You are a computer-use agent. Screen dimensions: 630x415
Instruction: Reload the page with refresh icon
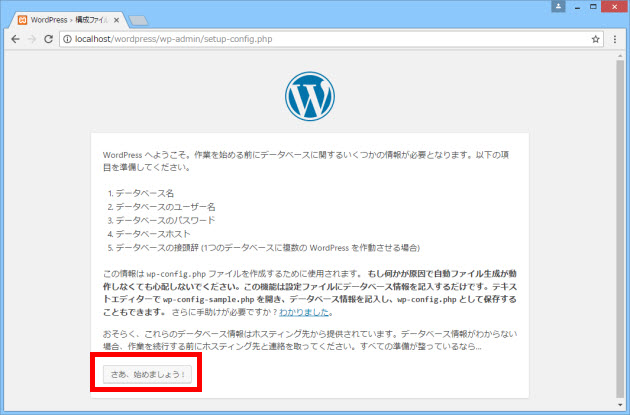[49, 39]
